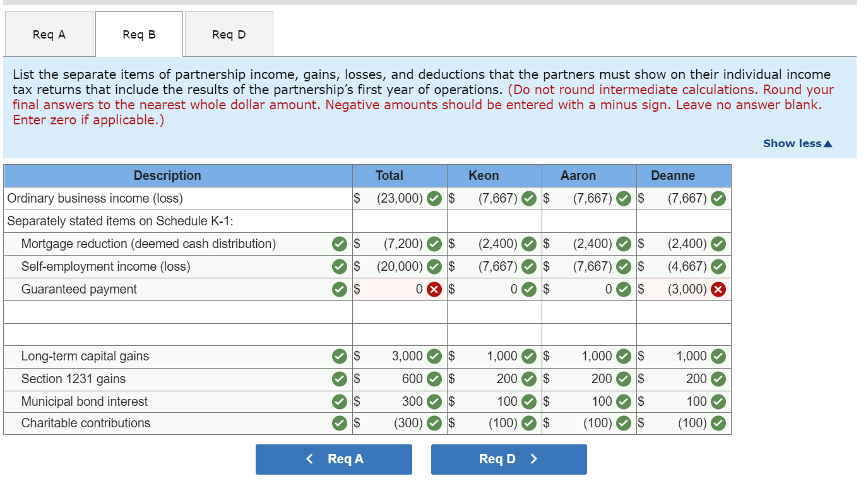Select the Section 1231 gains label
The height and width of the screenshot is (498, 868).
[x=73, y=379]
